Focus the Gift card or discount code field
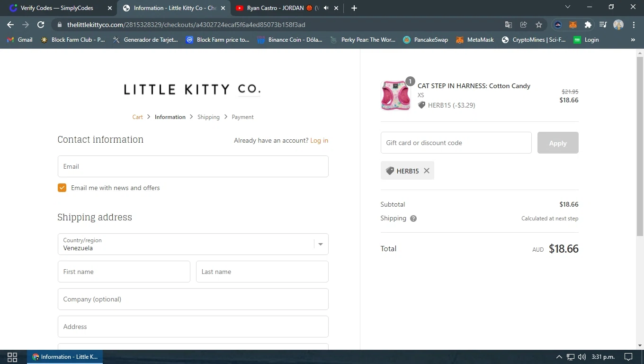Viewport: 644px width, 364px height. 456,143
